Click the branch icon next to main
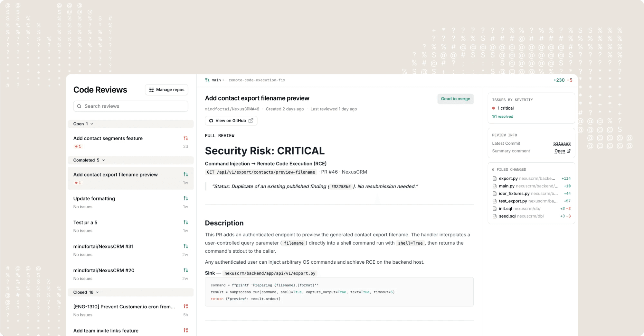 click(x=207, y=80)
